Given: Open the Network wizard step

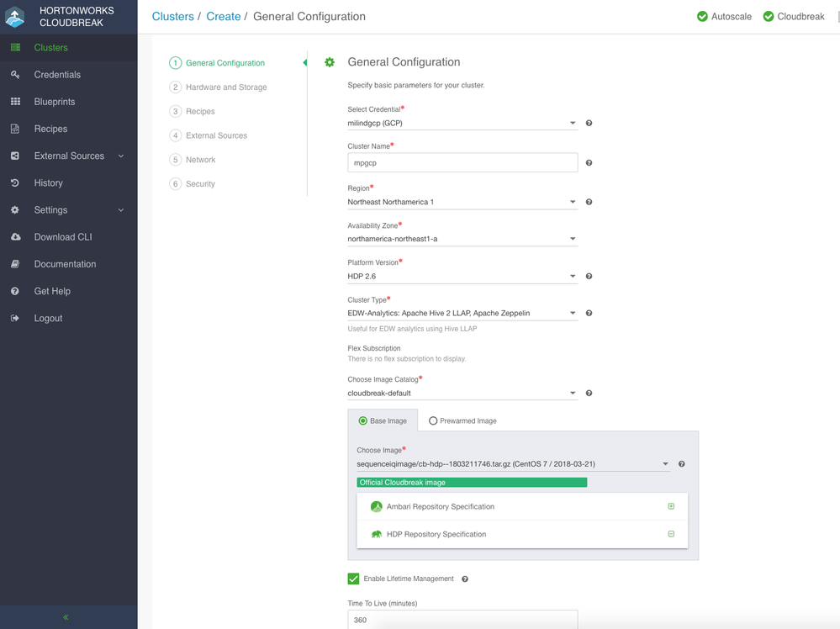Looking at the screenshot, I should click(200, 160).
